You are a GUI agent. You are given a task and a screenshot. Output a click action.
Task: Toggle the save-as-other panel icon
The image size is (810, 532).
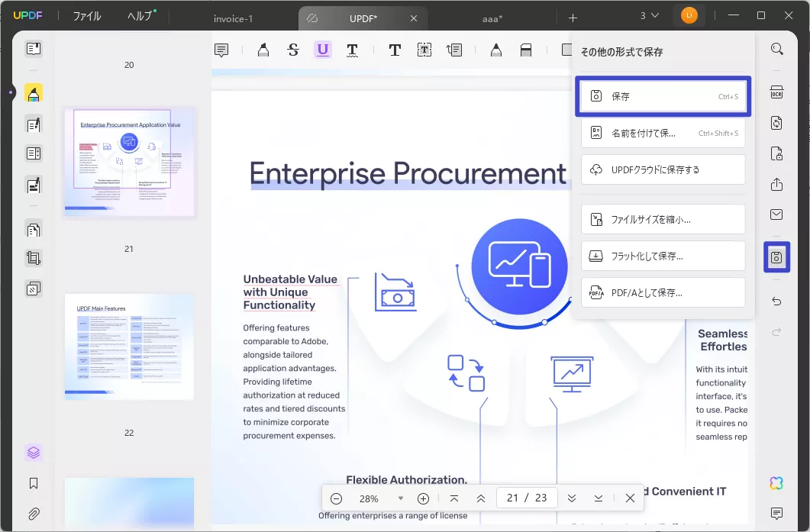777,257
